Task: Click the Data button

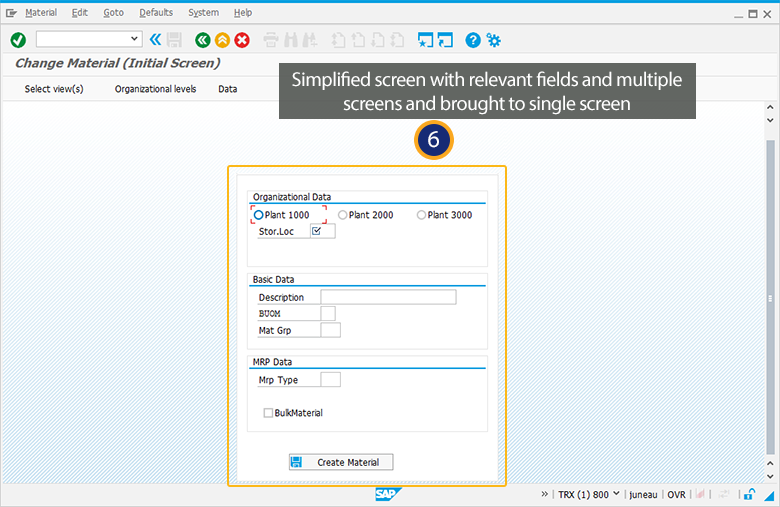Action: (228, 89)
